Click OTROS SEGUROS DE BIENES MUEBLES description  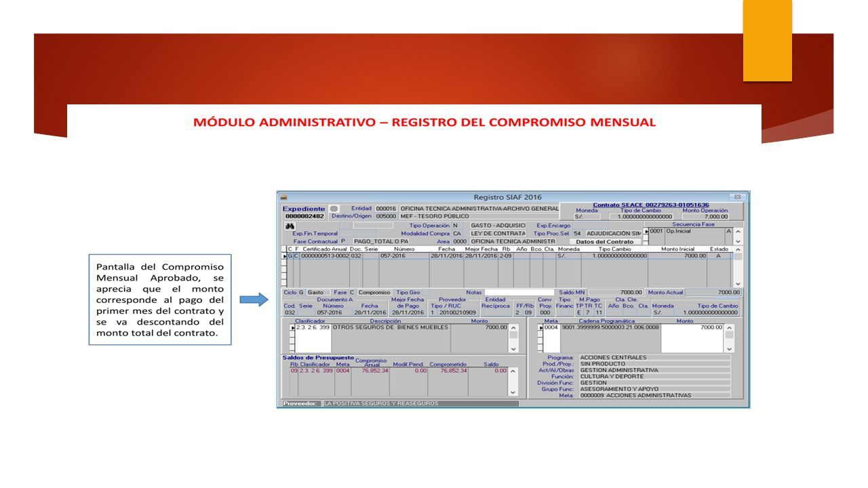coord(391,327)
